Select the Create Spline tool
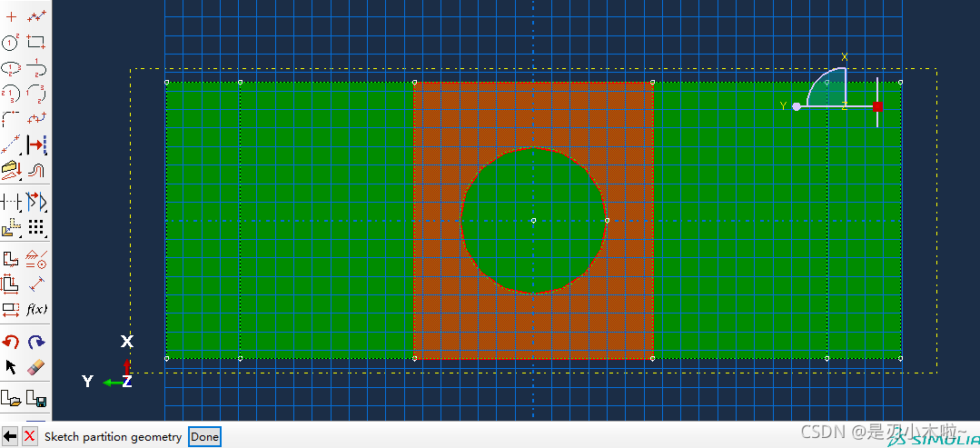Image resolution: width=980 pixels, height=448 pixels. (x=36, y=118)
